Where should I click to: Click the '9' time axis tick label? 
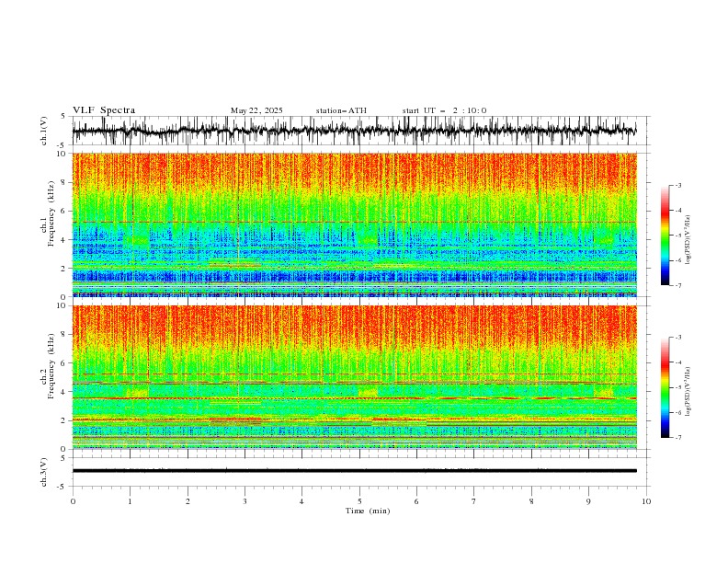(x=588, y=501)
